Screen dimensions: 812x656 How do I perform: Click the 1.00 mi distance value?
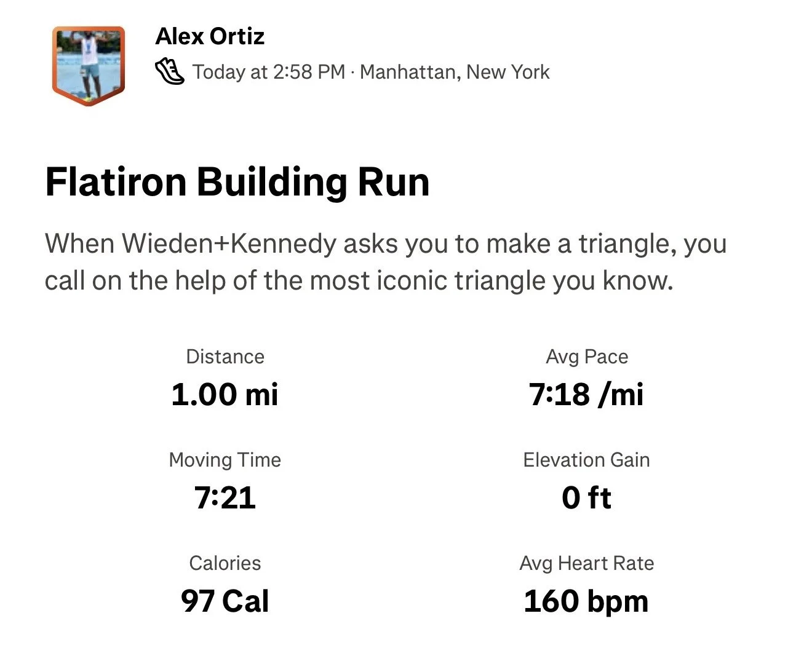(225, 394)
